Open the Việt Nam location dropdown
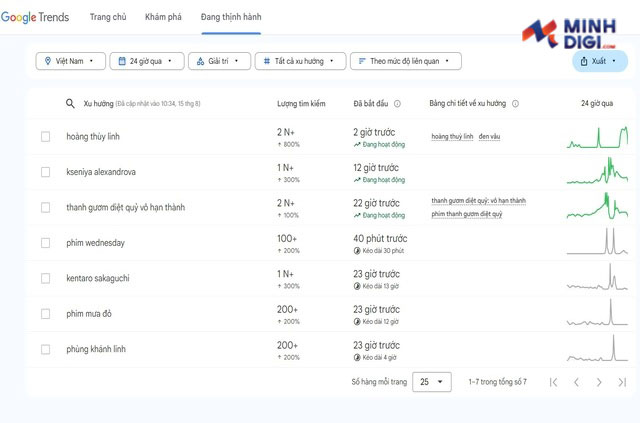640x423 pixels. 71,61
